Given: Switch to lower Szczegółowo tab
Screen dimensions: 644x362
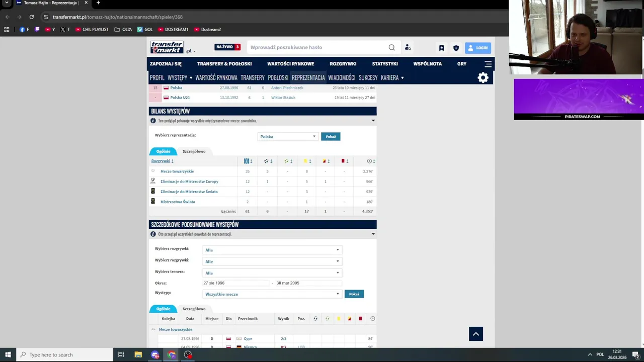Looking at the screenshot, I should coord(194,309).
